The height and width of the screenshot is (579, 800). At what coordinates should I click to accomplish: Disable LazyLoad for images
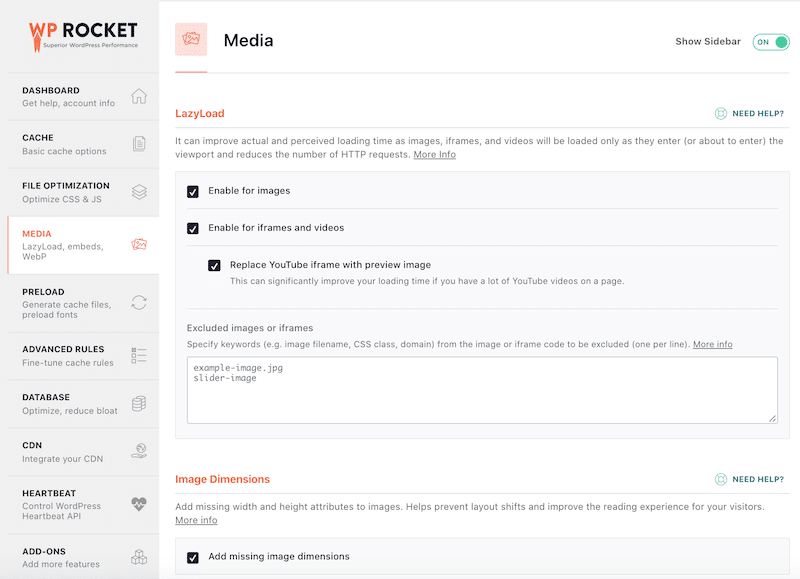[x=193, y=189]
